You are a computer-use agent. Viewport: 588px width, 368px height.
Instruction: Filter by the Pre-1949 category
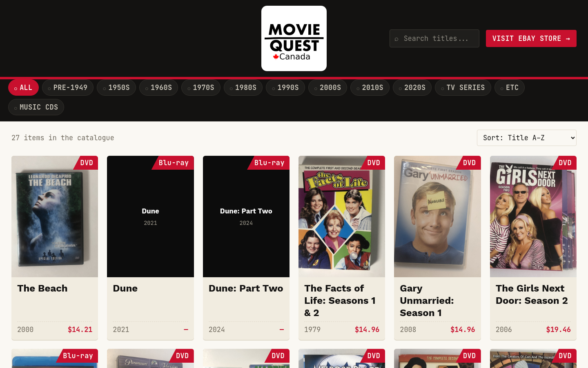68,88
